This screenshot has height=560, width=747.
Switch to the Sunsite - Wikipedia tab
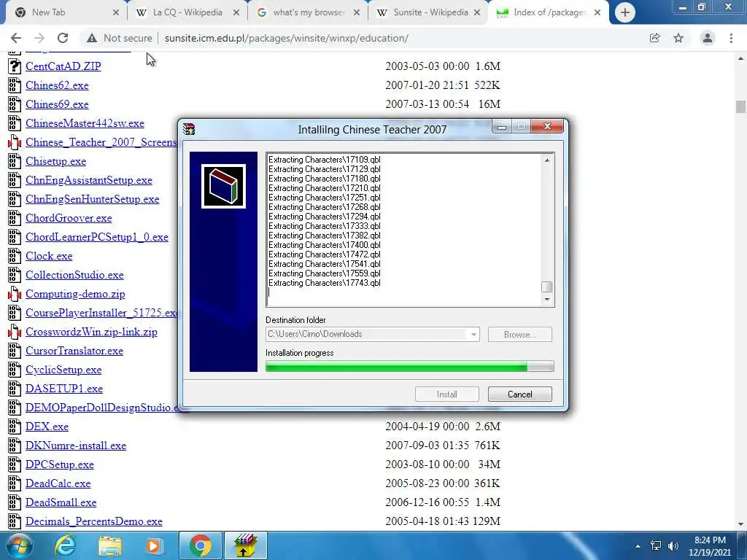428,12
